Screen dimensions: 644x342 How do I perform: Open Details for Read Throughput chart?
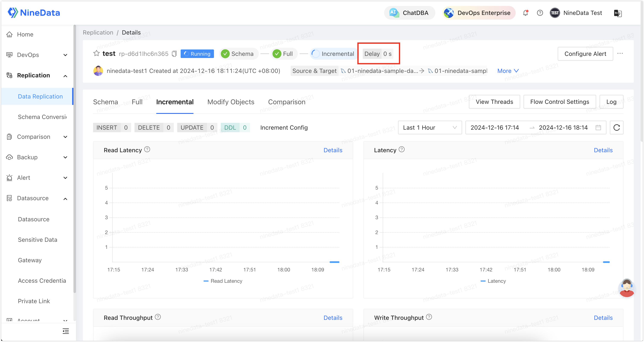pyautogui.click(x=333, y=318)
